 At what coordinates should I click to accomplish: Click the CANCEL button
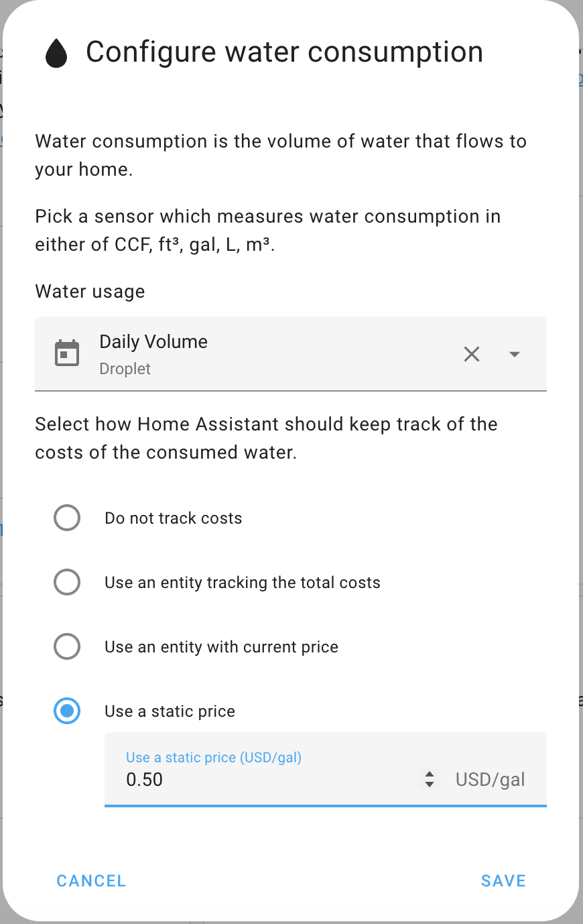(x=91, y=880)
